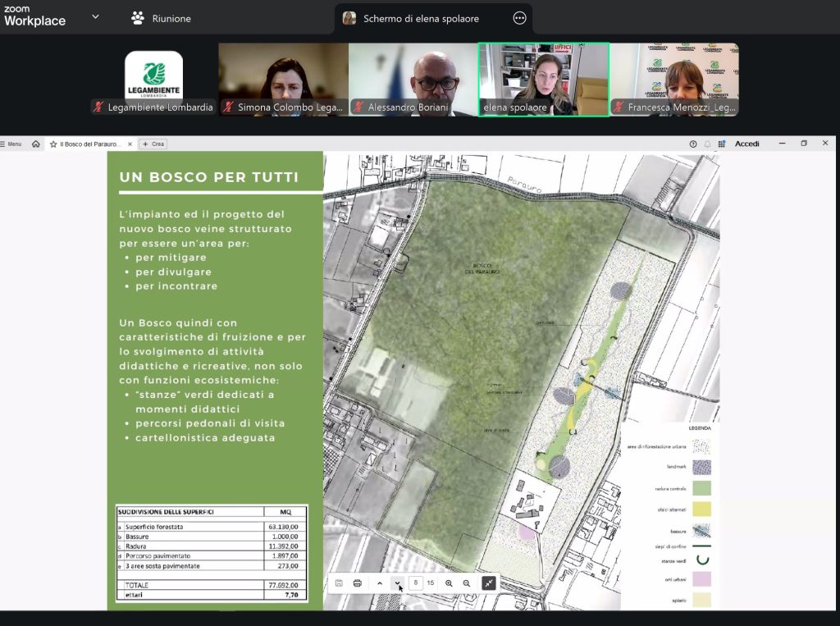840x626 pixels.
Task: Select Alessandro Boriani's video thumbnail
Action: [413, 80]
